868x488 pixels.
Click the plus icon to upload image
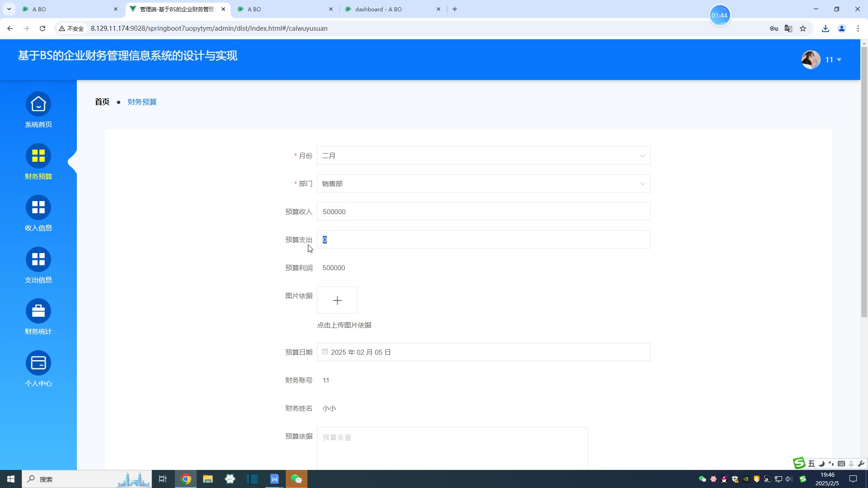(337, 300)
